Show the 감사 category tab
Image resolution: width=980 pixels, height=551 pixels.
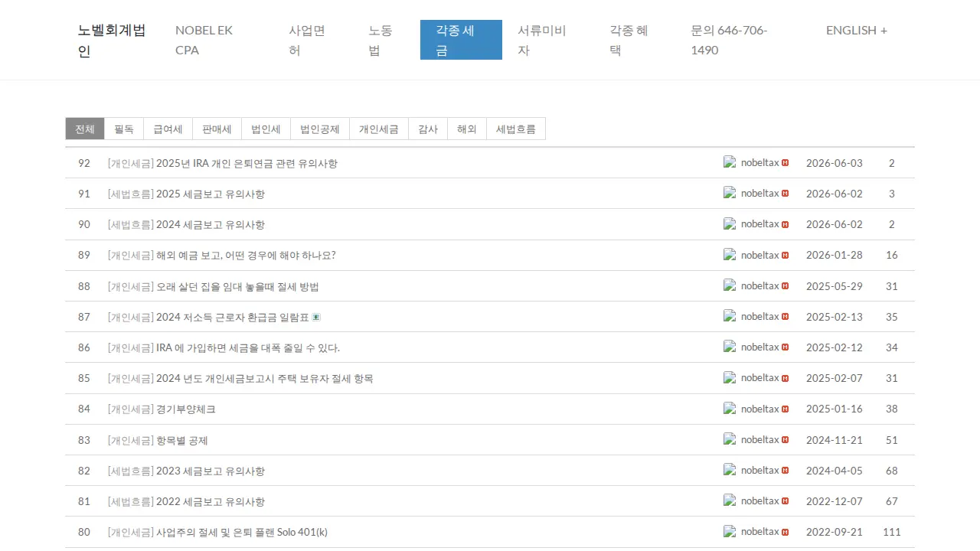point(428,129)
